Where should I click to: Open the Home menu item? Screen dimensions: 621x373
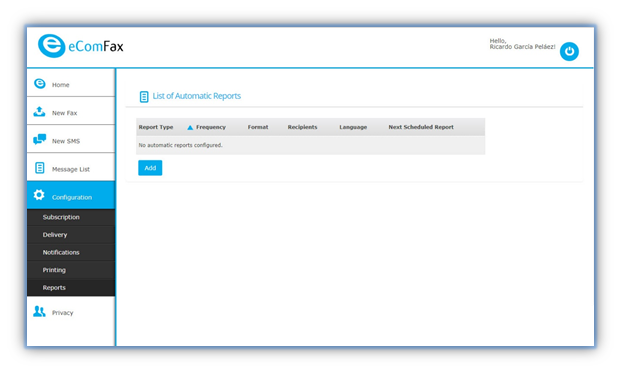pos(71,82)
